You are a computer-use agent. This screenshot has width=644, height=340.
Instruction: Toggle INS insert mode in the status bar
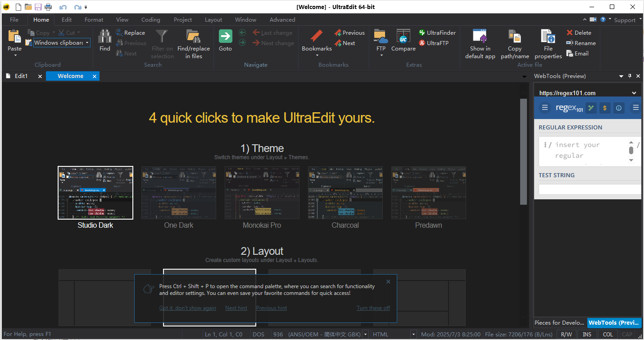click(587, 334)
